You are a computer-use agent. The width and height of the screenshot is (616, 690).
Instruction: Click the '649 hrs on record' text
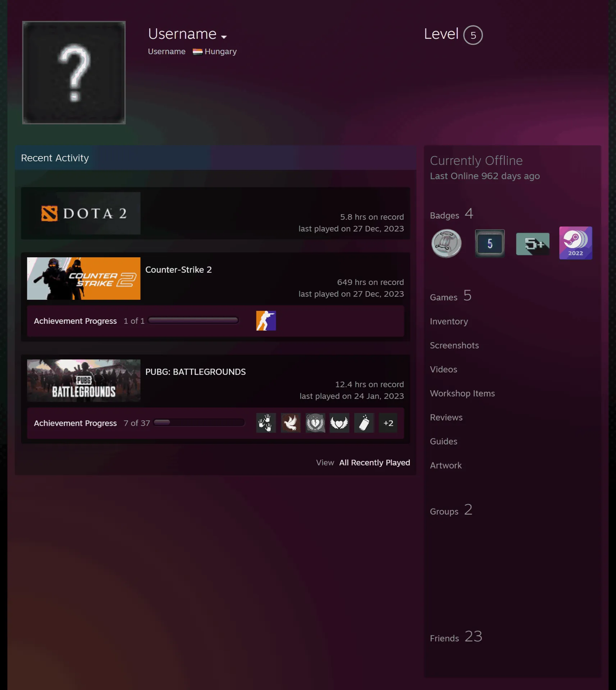pyautogui.click(x=370, y=282)
